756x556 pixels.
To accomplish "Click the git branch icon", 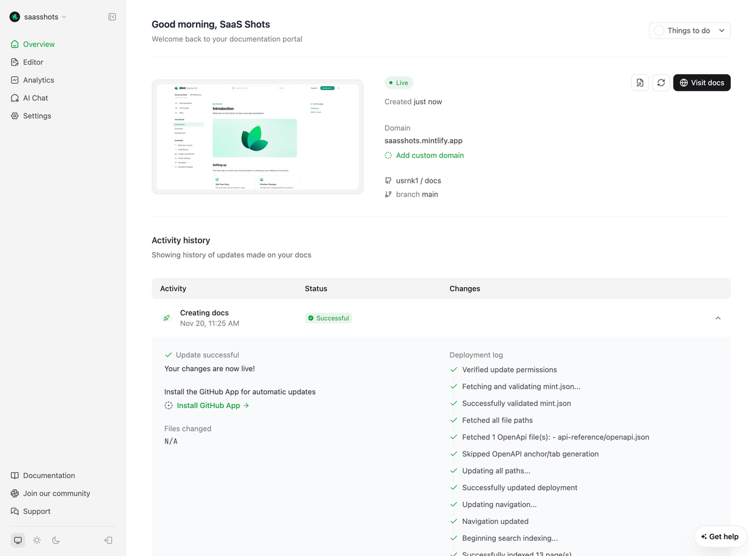I will pos(388,195).
